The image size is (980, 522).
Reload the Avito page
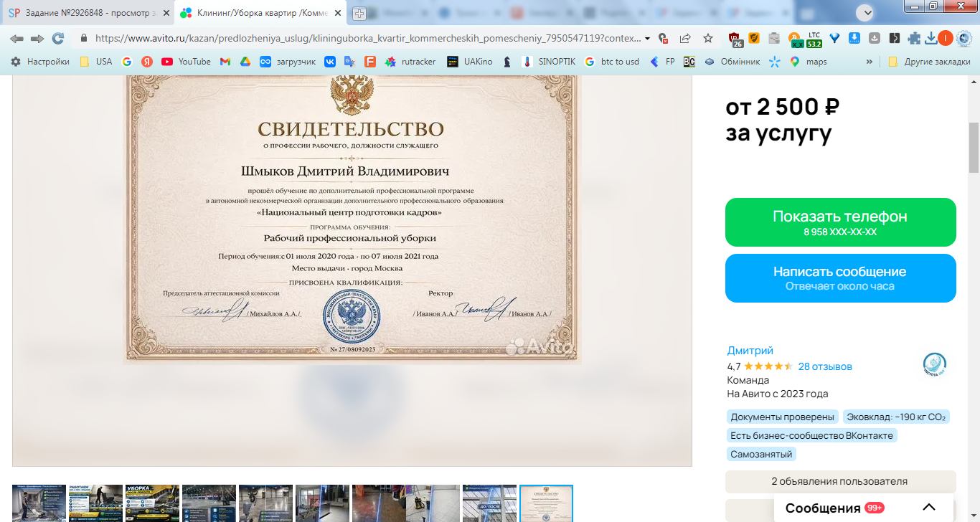58,38
